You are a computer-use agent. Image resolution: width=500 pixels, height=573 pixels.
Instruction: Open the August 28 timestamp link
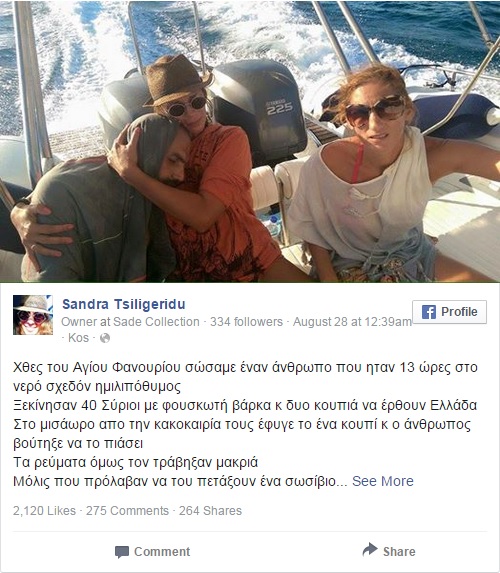pyautogui.click(x=352, y=322)
